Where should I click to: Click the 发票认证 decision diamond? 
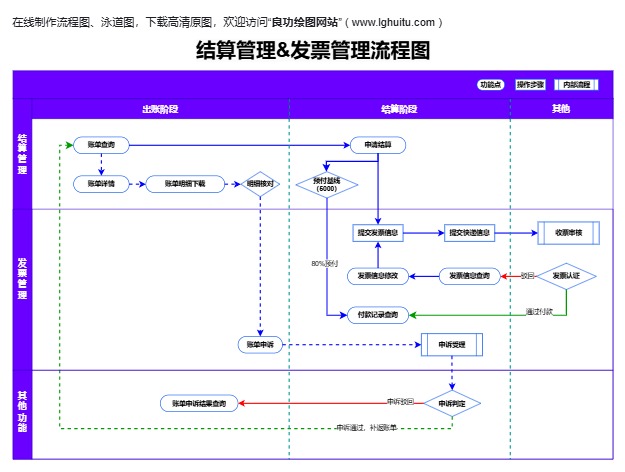pyautogui.click(x=566, y=276)
